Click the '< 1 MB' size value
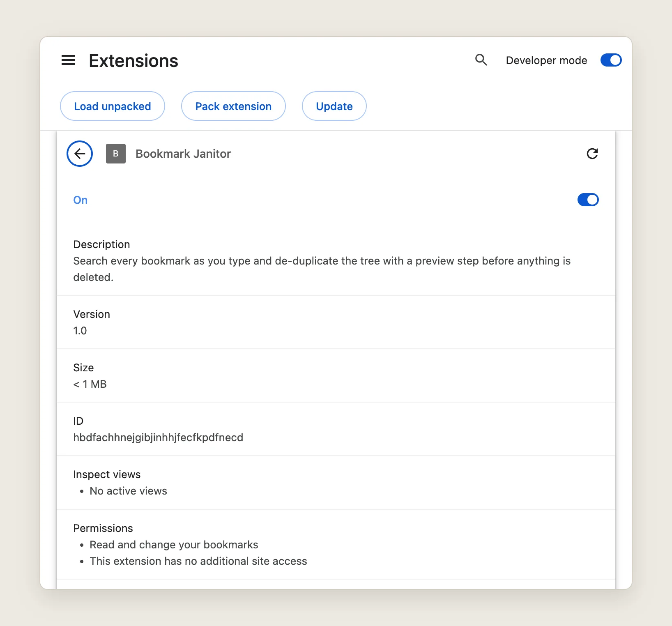The width and height of the screenshot is (672, 626). pyautogui.click(x=90, y=384)
